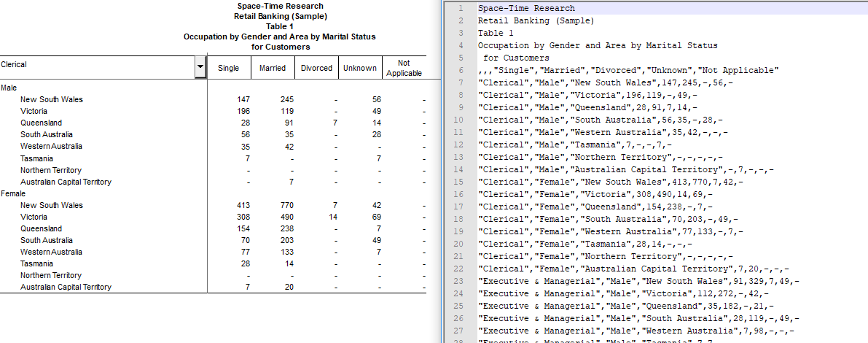The height and width of the screenshot is (343, 868).
Task: Place cursor on 'Table 1' editor line
Action: point(496,33)
